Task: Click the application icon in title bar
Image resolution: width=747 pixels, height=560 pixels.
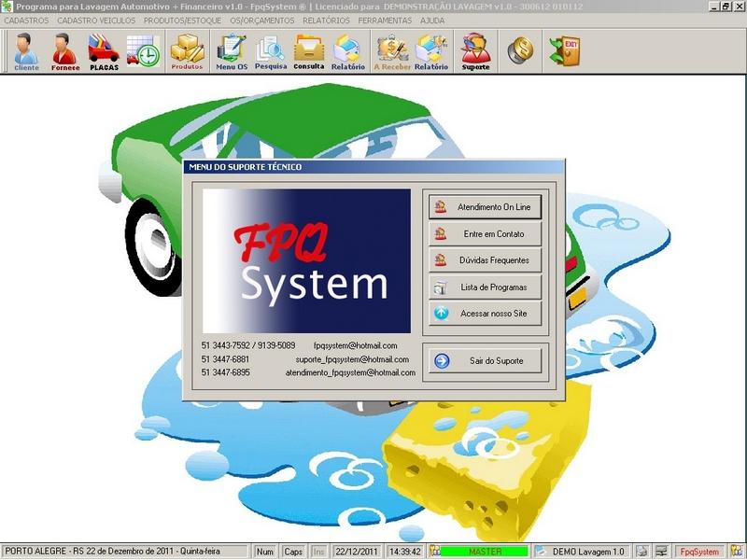Action: [x=7, y=7]
